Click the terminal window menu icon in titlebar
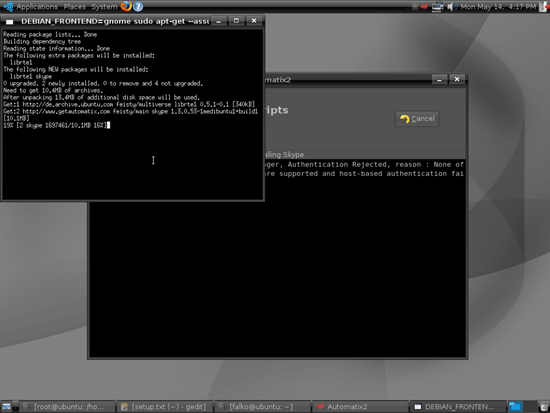This screenshot has height=413, width=550. click(x=9, y=21)
